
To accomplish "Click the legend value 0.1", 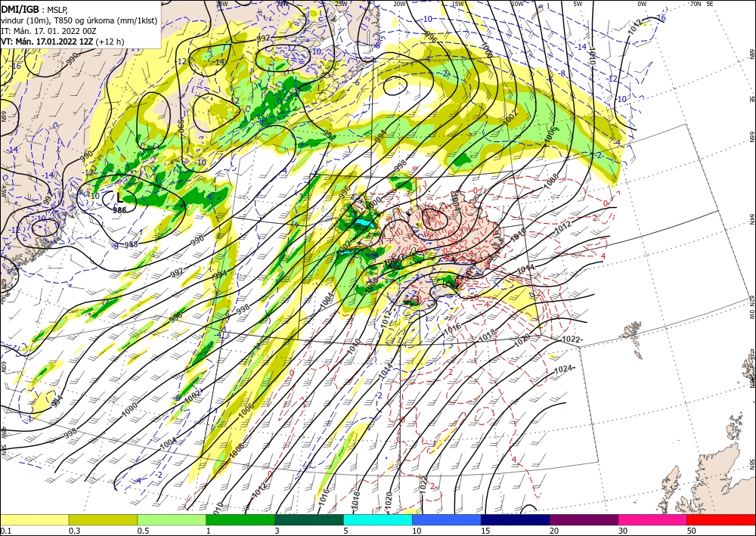I will click(5, 531).
